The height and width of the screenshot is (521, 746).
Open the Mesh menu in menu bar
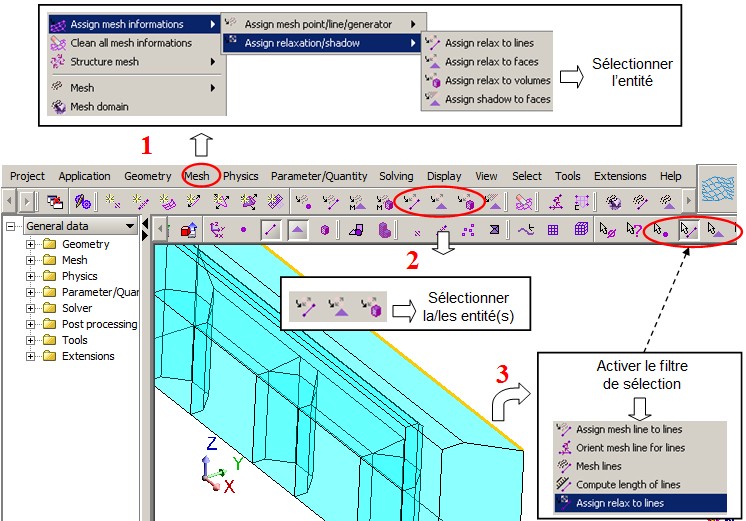[x=197, y=176]
